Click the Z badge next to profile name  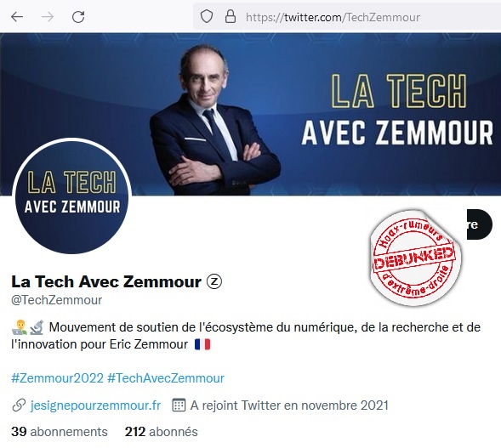pyautogui.click(x=214, y=281)
